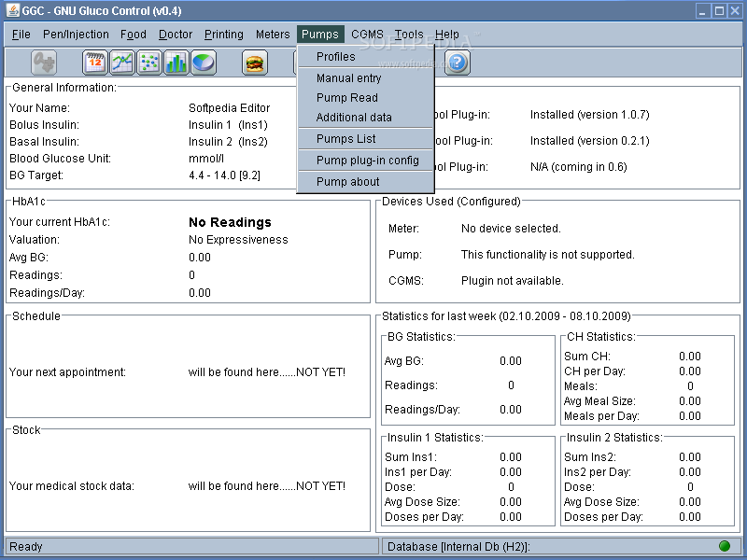The height and width of the screenshot is (560, 747).
Task: Click This functionality is not supported text
Action: (x=548, y=255)
